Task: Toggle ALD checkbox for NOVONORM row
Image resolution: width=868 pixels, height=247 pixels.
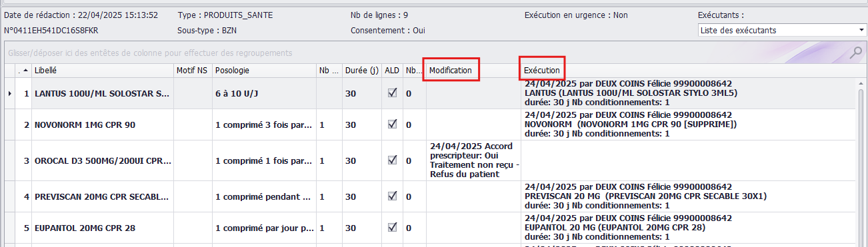Action: (393, 124)
